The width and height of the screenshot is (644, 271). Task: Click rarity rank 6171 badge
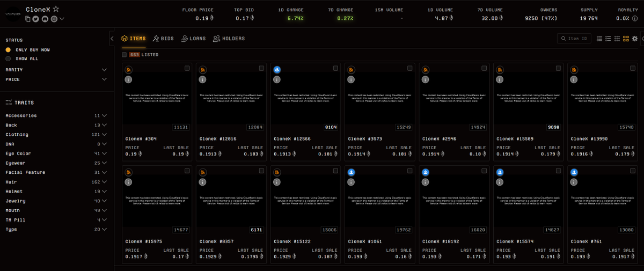click(x=257, y=230)
